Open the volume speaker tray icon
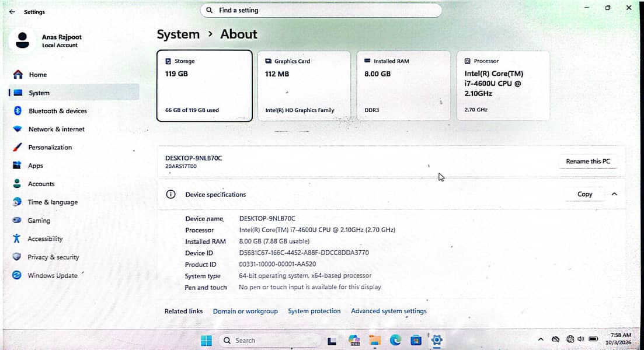The height and width of the screenshot is (350, 644). click(x=581, y=339)
